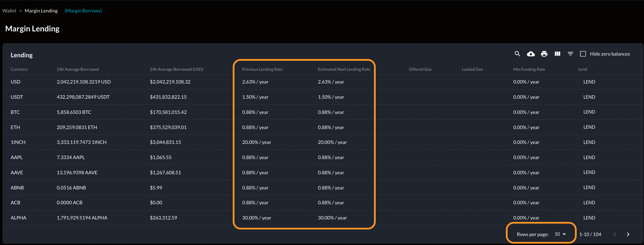The image size is (644, 245).
Task: Select the 1INCH currency cell
Action: point(18,142)
